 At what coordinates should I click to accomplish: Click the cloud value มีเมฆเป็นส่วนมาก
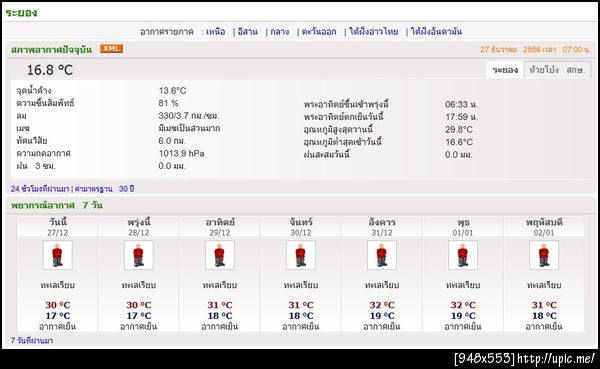pos(189,128)
